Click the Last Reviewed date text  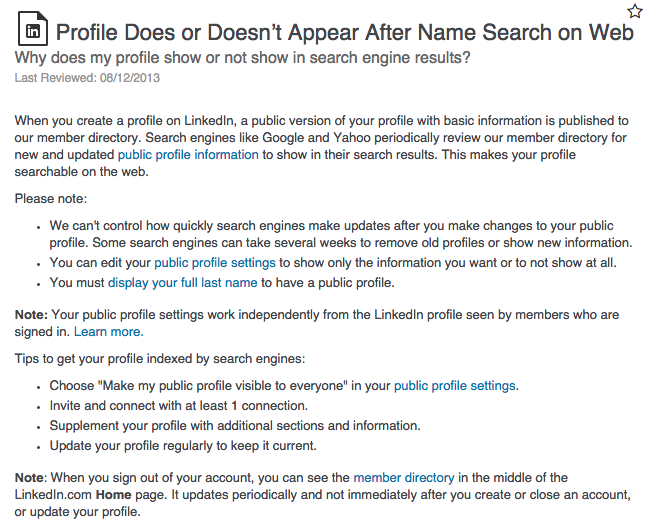coord(87,78)
